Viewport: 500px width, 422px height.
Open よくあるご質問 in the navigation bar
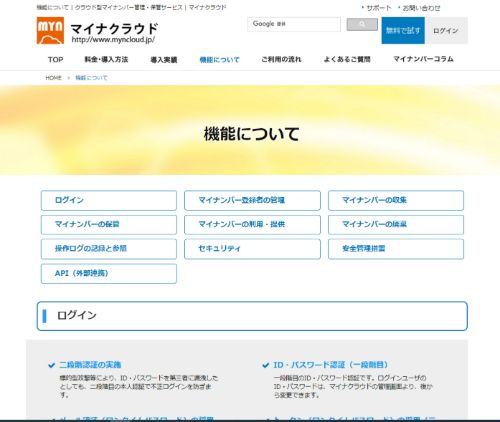(x=347, y=60)
